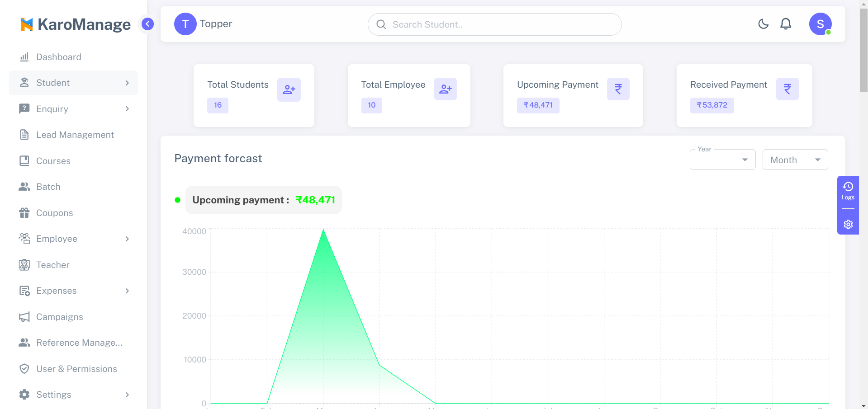Expand the Settings submenu chevron

(x=127, y=395)
